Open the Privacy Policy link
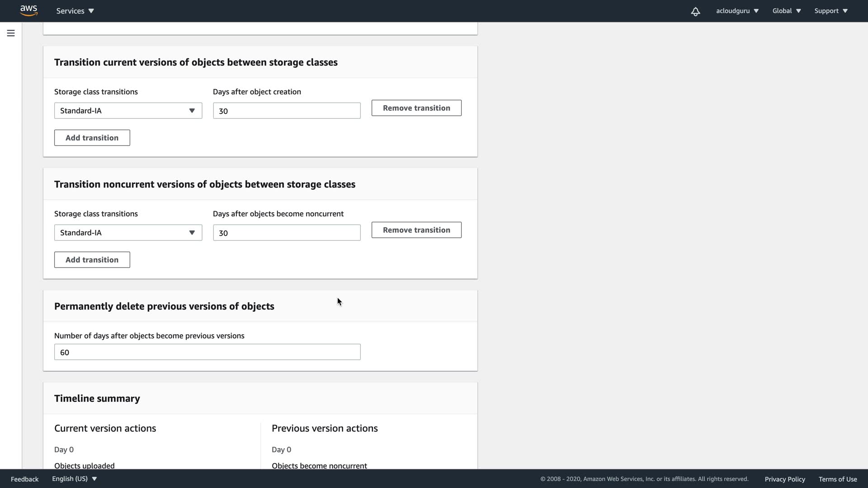Screen dimensions: 868x488 (x=785, y=479)
